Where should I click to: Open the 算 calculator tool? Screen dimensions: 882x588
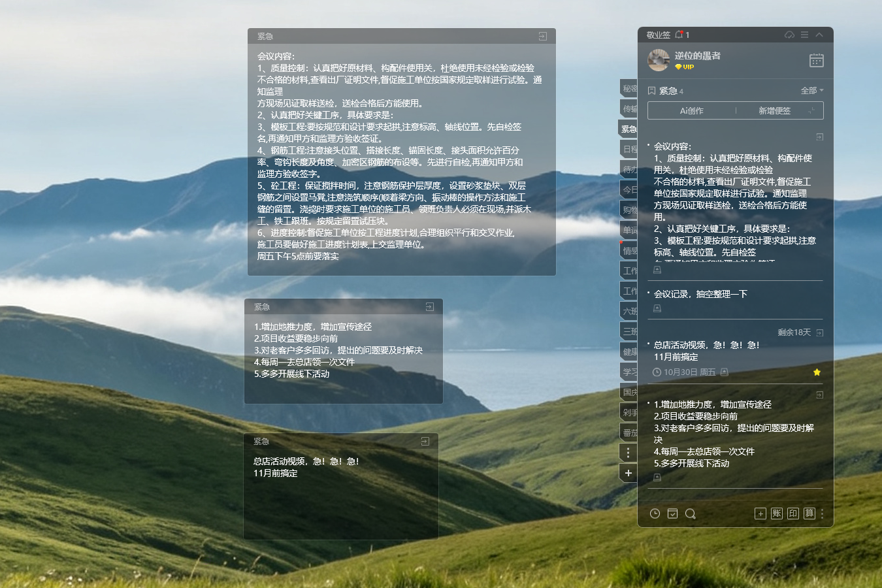point(809,514)
